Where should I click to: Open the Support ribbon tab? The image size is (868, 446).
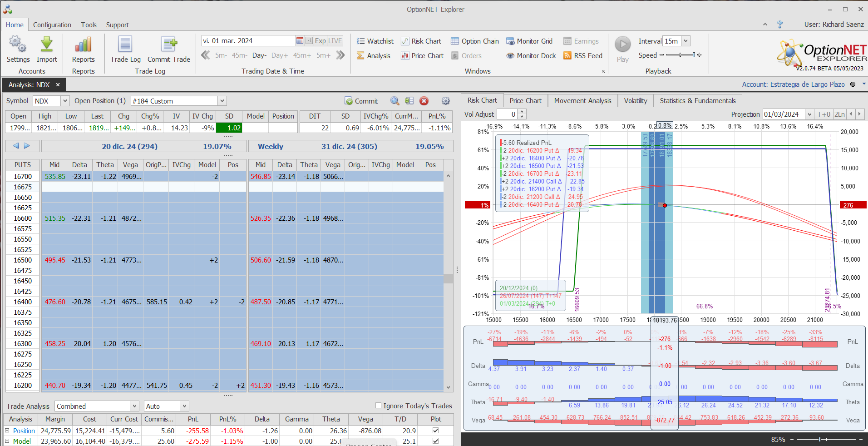tap(118, 25)
